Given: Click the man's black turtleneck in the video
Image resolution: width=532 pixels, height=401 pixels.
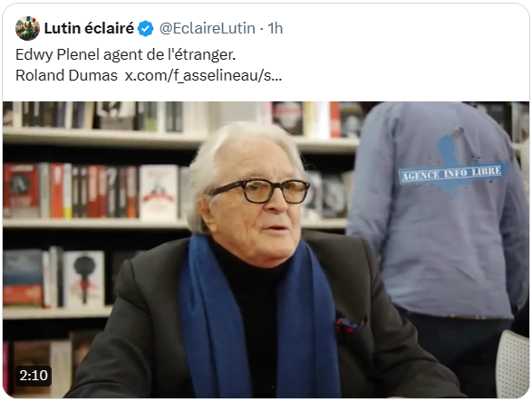Looking at the screenshot, I should click(255, 305).
